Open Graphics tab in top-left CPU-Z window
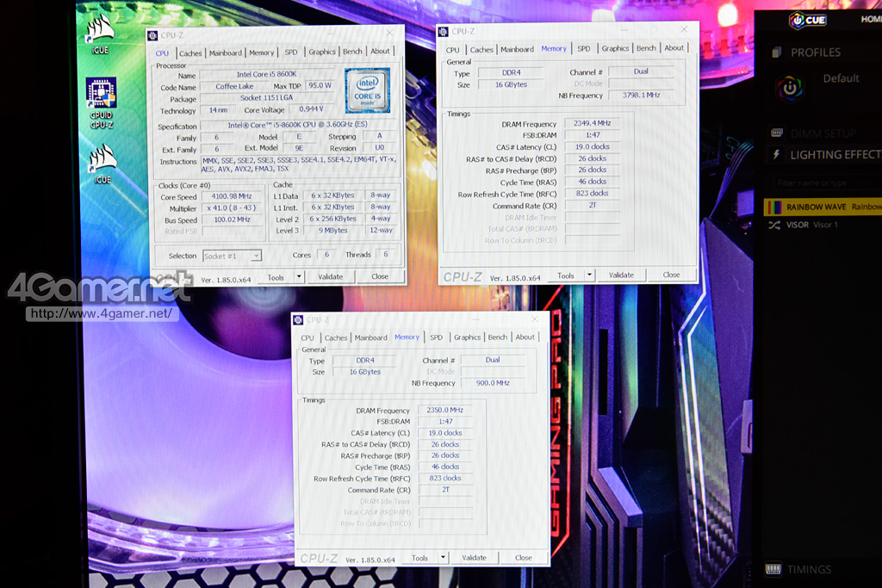 click(x=322, y=52)
